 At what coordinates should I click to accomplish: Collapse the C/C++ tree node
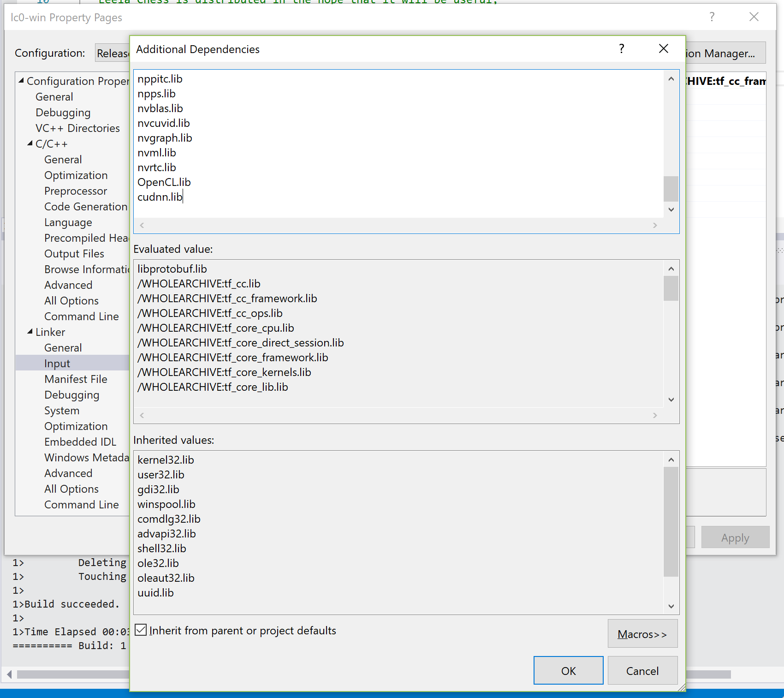pos(30,143)
